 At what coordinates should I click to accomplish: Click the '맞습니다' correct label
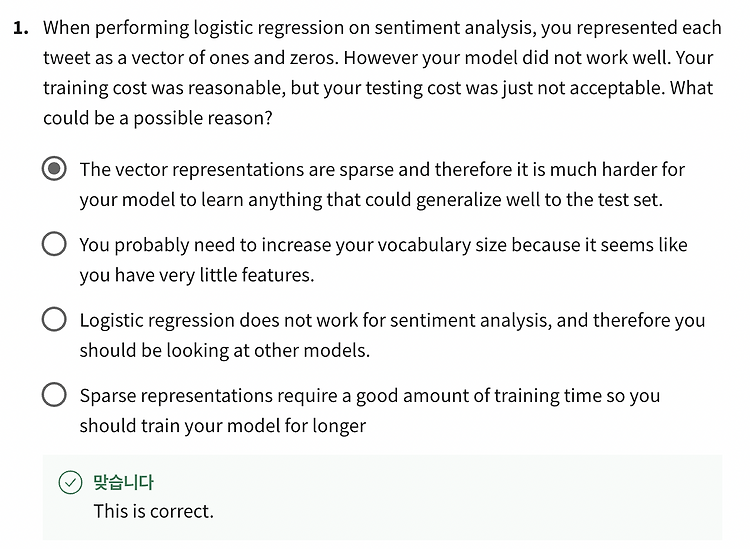tap(123, 482)
